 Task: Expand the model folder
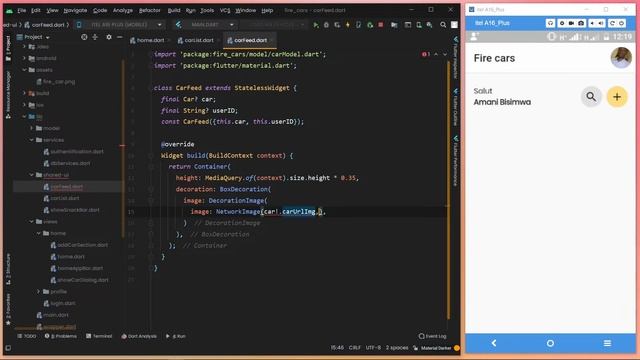click(31, 128)
